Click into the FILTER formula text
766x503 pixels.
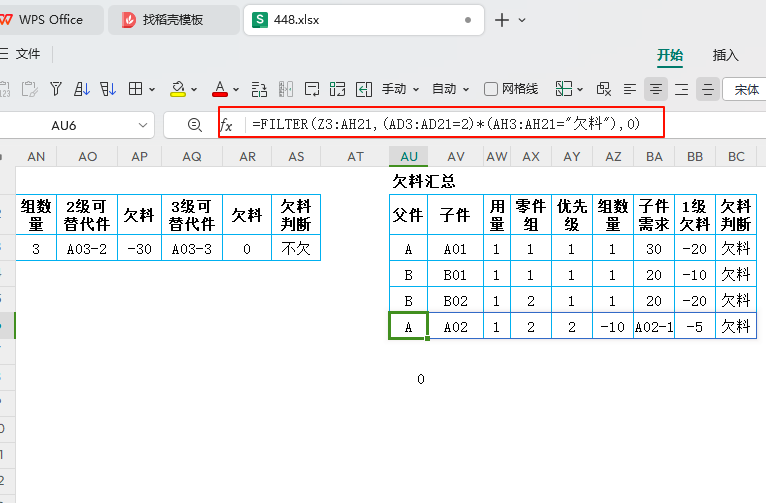446,124
